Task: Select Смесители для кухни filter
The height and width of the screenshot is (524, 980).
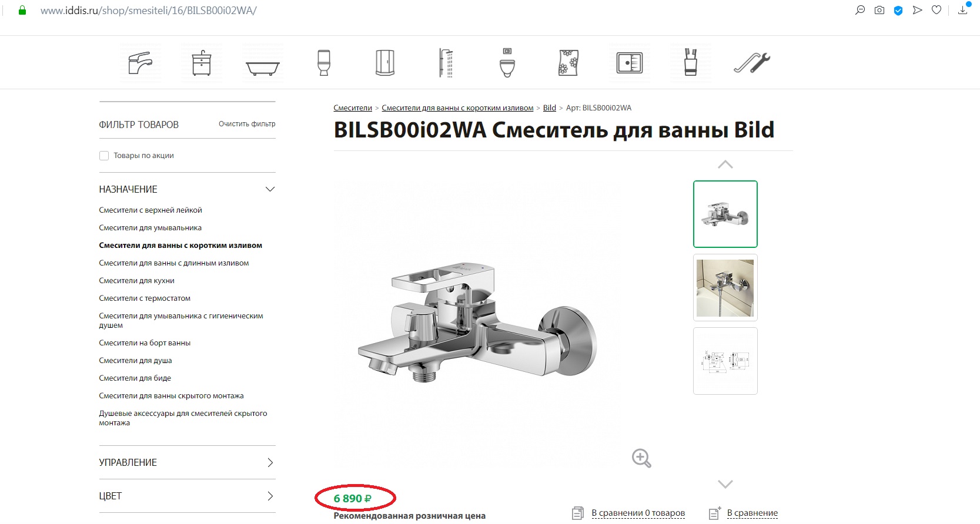Action: (x=137, y=281)
